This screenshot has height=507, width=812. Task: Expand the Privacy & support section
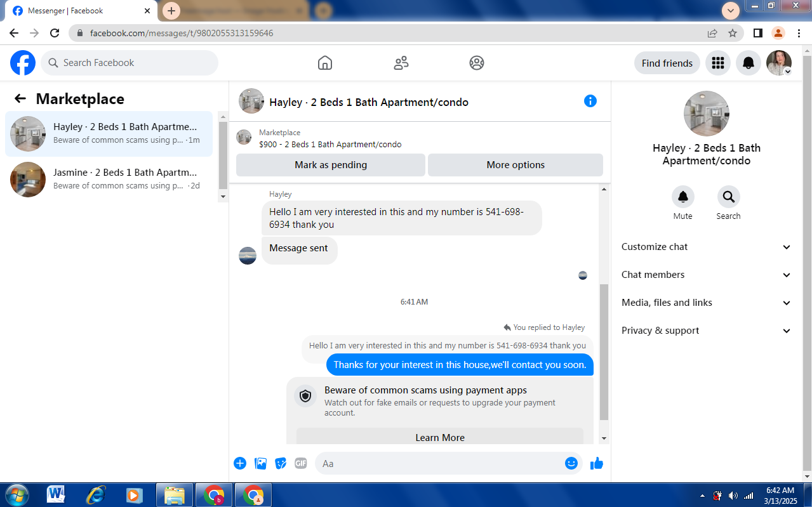pos(706,331)
